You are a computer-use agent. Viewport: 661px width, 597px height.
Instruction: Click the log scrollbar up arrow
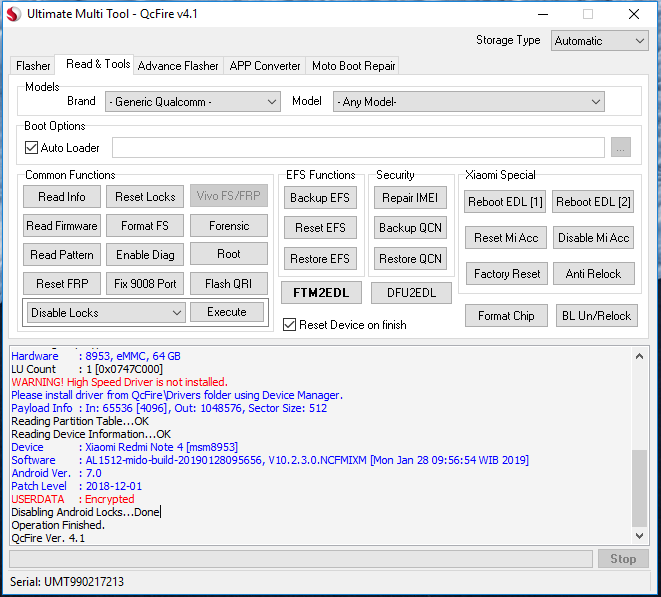640,356
